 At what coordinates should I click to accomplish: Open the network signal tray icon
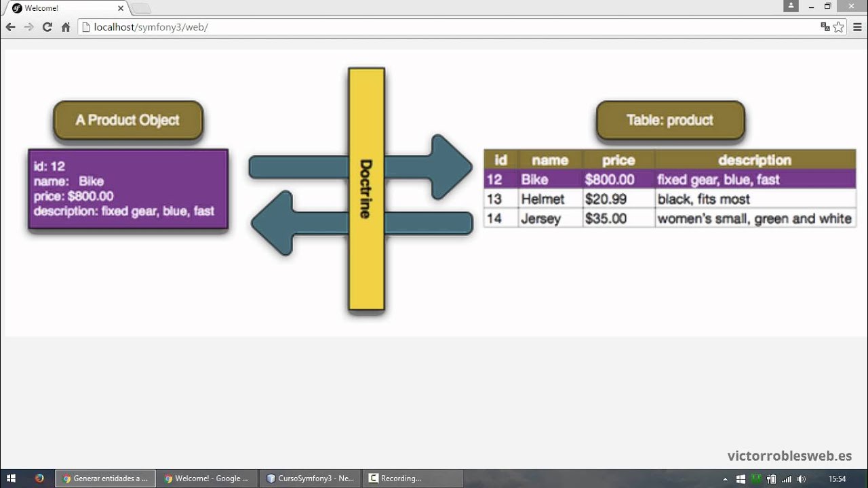pos(787,479)
